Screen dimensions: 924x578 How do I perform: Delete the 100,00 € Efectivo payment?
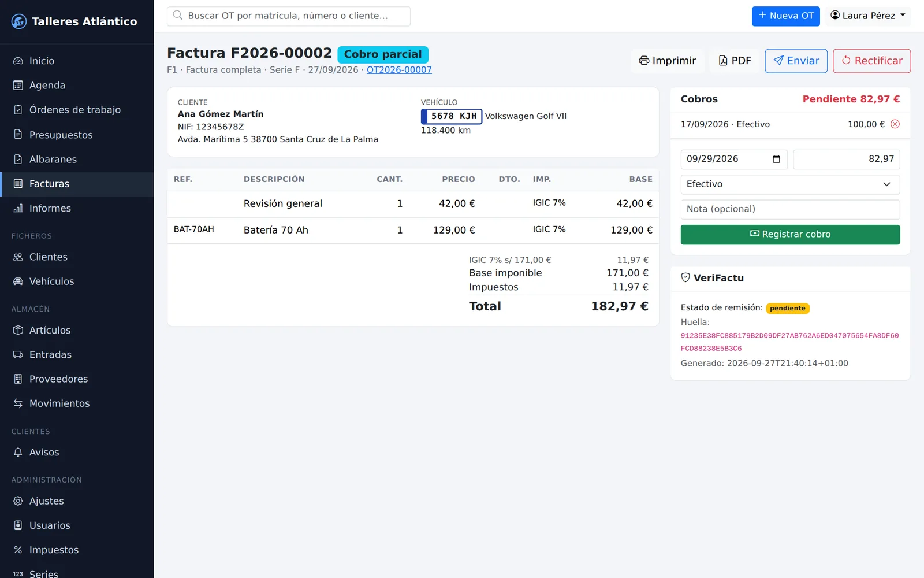(x=895, y=124)
